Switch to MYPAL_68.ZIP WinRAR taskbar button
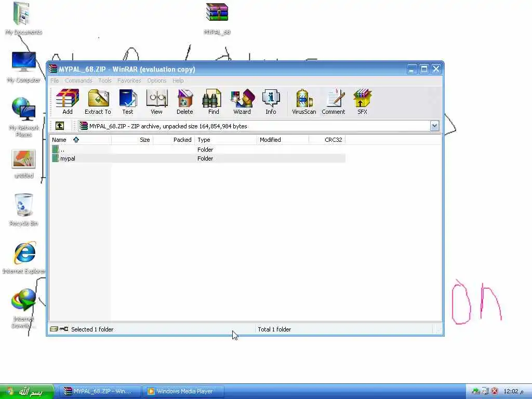532x399 pixels. [101, 392]
